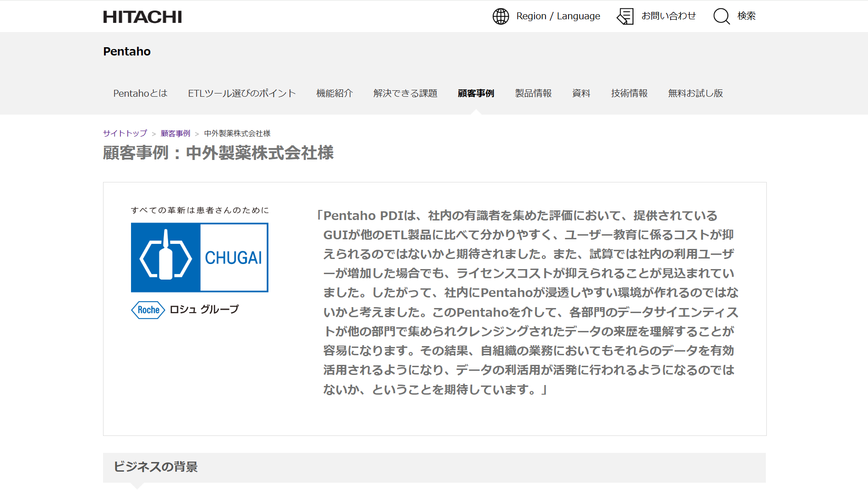Select Pentahoとは in the navigation bar
Viewport: 868px width, 490px height.
pyautogui.click(x=140, y=93)
